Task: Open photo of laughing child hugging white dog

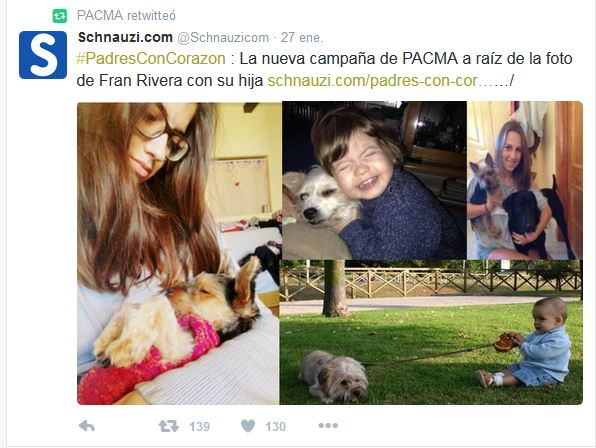Action: (374, 180)
